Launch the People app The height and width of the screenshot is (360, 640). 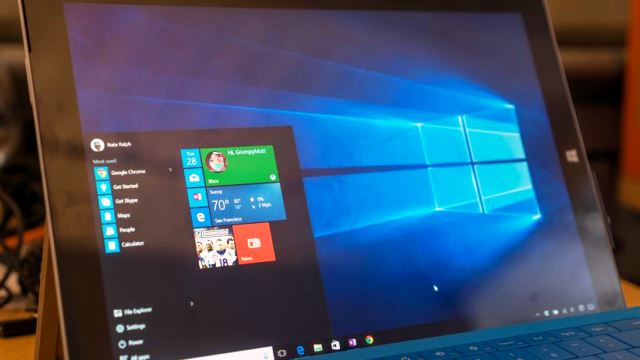pos(120,230)
